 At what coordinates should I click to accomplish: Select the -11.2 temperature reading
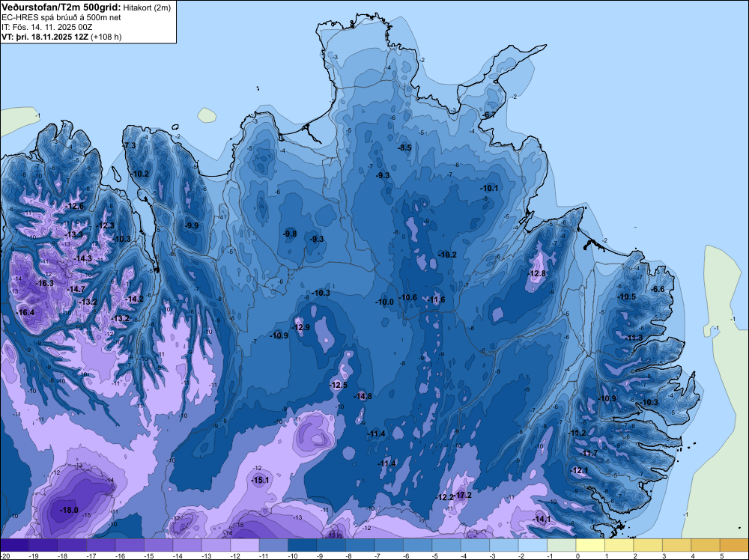coord(577,433)
